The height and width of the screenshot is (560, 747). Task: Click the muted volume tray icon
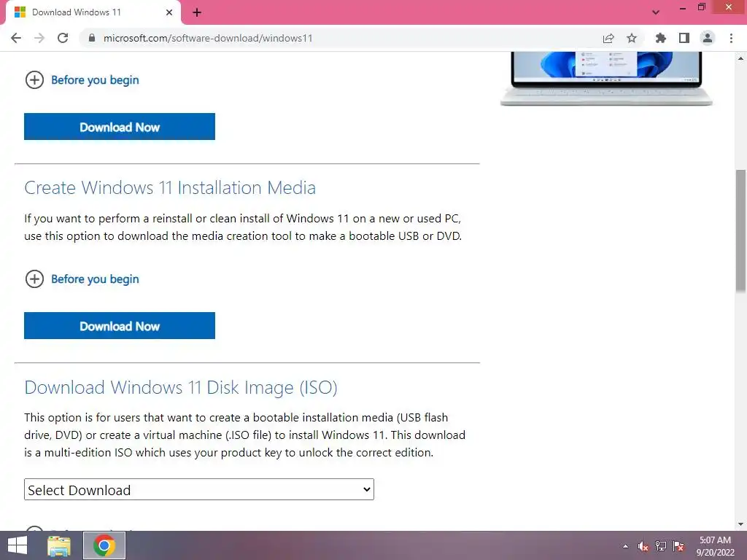click(643, 546)
